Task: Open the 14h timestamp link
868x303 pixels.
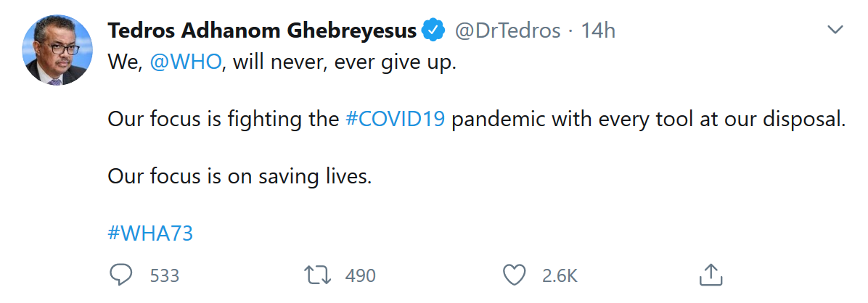Action: tap(599, 30)
